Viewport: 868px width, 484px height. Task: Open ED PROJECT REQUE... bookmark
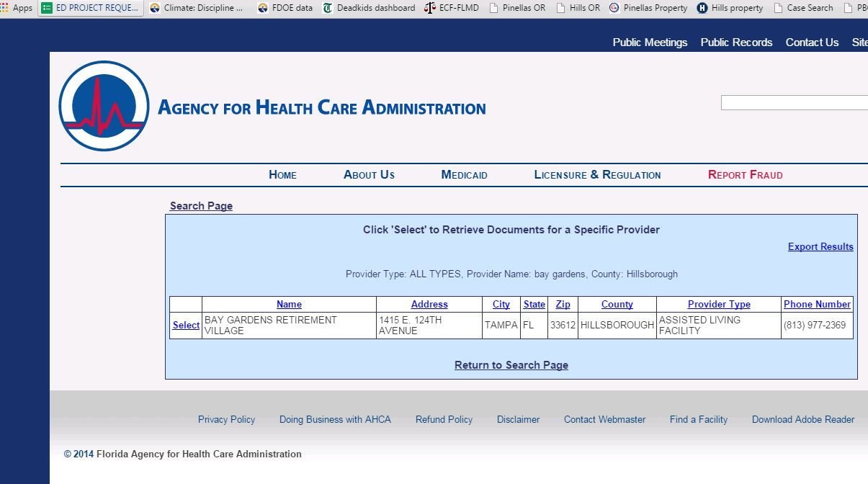point(89,8)
